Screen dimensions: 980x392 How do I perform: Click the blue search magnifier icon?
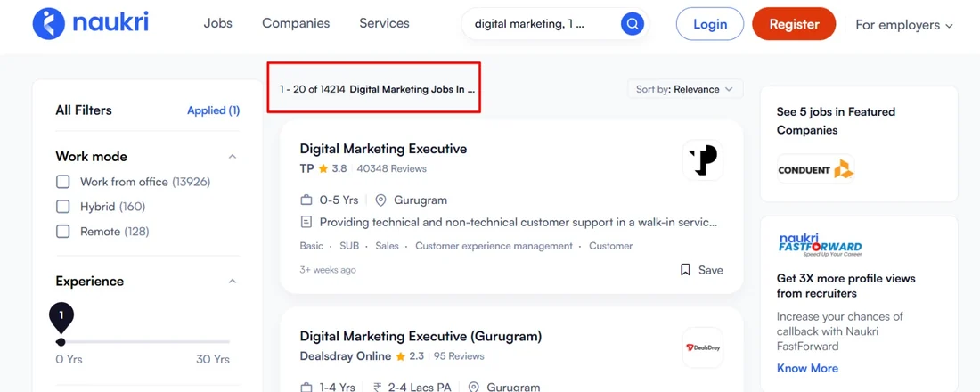coord(632,24)
